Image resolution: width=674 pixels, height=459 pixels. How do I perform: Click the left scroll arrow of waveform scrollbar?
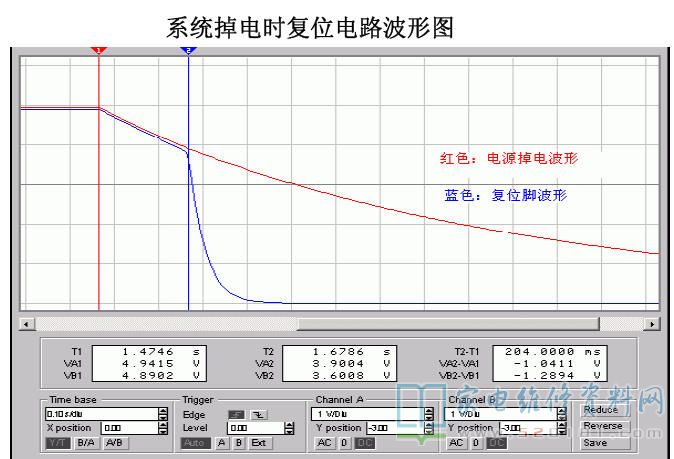coord(26,324)
